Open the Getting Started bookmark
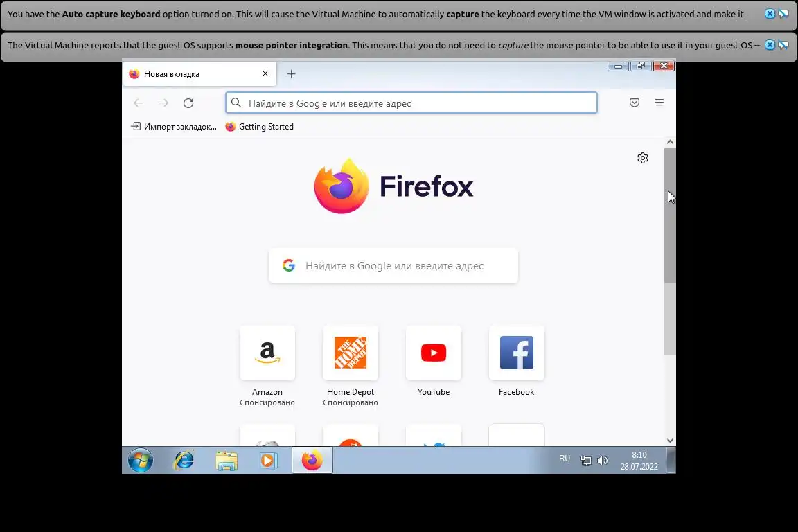This screenshot has height=532, width=798. tap(260, 126)
